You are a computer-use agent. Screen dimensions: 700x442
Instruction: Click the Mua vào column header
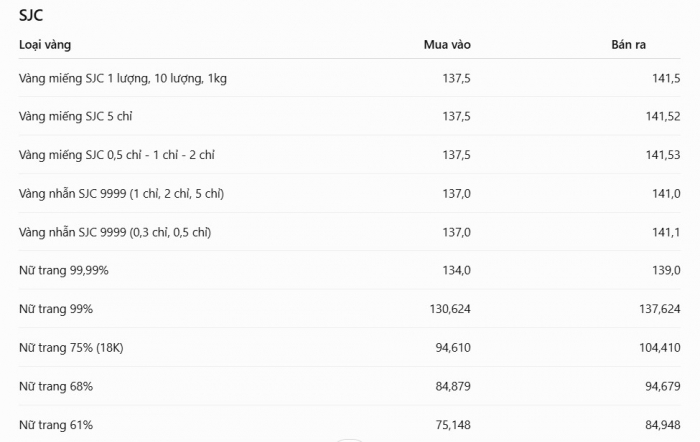click(x=447, y=45)
